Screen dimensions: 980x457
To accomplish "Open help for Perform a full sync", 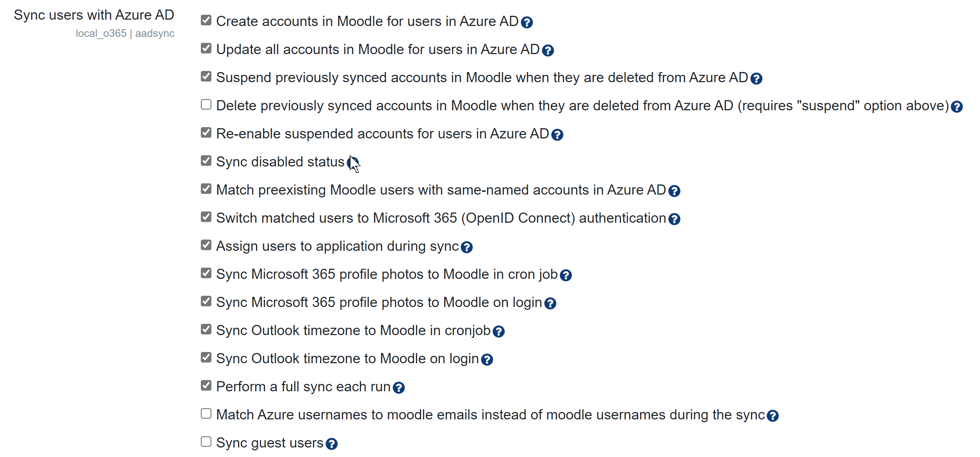I will pos(399,387).
